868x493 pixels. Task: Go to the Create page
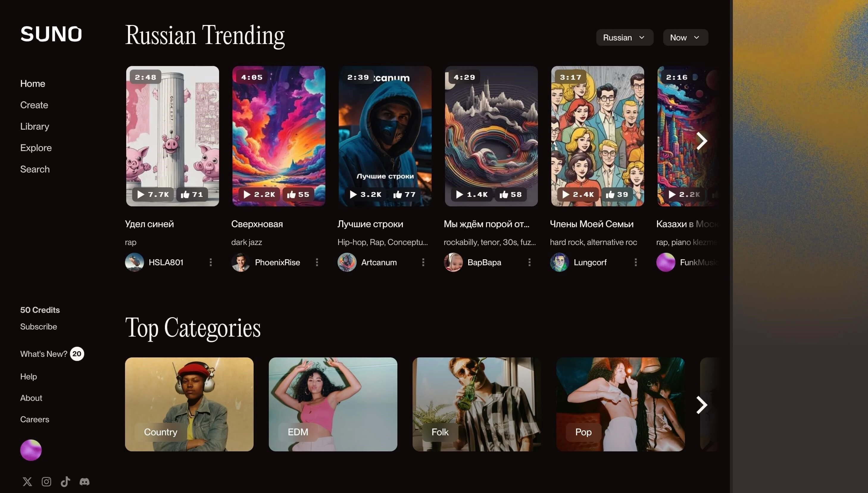tap(34, 105)
